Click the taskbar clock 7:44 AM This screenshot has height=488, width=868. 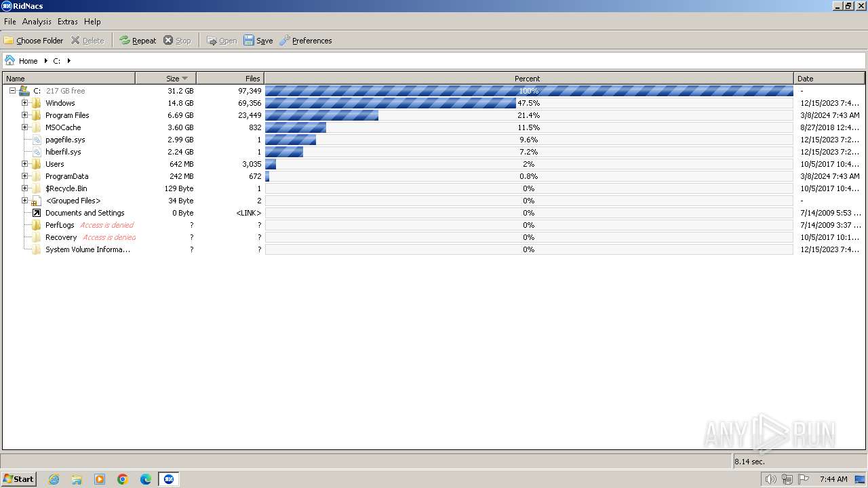[x=833, y=479]
